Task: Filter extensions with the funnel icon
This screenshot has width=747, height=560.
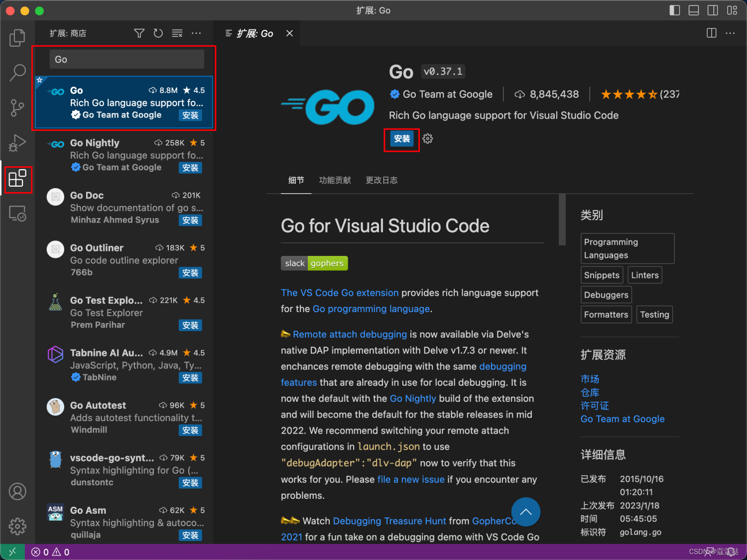Action: tap(139, 33)
